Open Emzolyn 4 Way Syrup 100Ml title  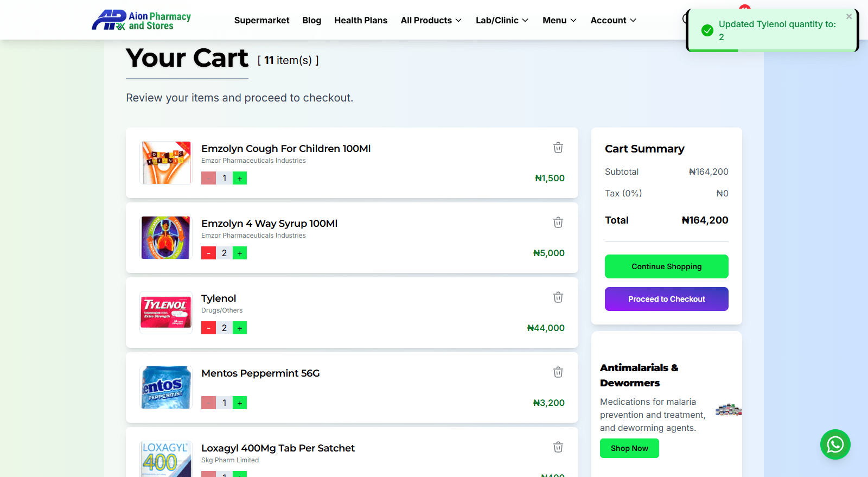point(269,224)
